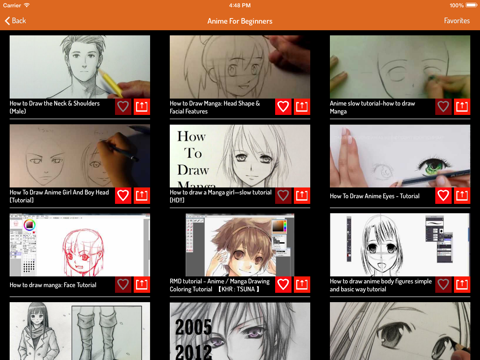Image resolution: width=480 pixels, height=360 pixels.
Task: Share the How To Draw Anime Eyes tutorial
Action: coord(462,196)
